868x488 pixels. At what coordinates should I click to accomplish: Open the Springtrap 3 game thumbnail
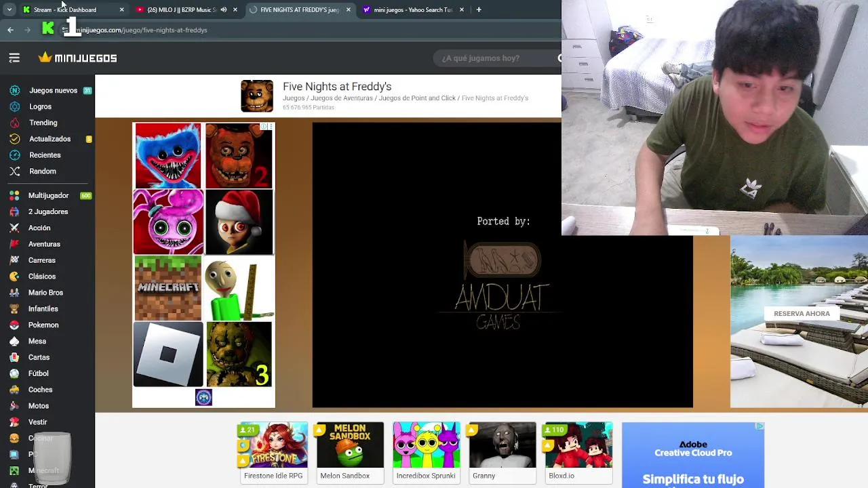(x=239, y=354)
